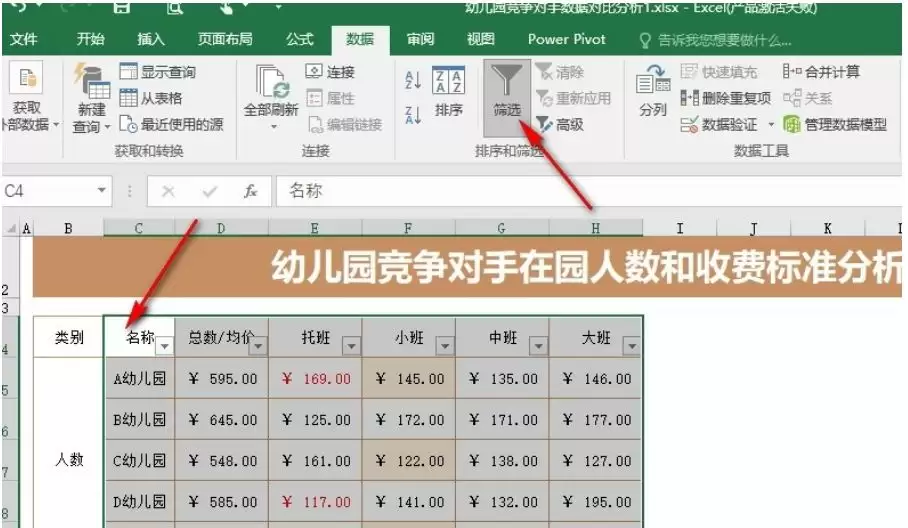This screenshot has height=528, width=908.
Task: Switch to Formulas (公式) tab
Action: [x=300, y=39]
